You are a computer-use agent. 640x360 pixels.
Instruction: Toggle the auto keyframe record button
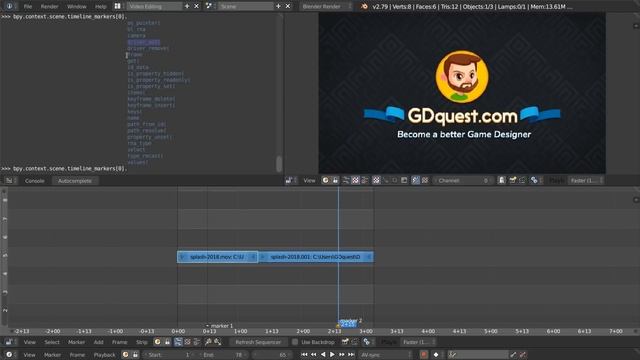pyautogui.click(x=424, y=355)
